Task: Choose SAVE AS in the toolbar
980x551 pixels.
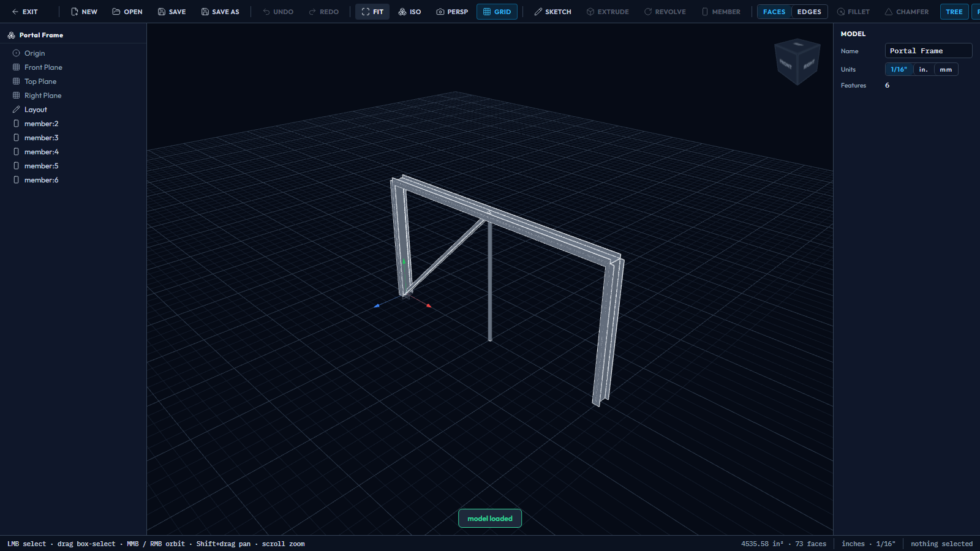Action: (221, 12)
